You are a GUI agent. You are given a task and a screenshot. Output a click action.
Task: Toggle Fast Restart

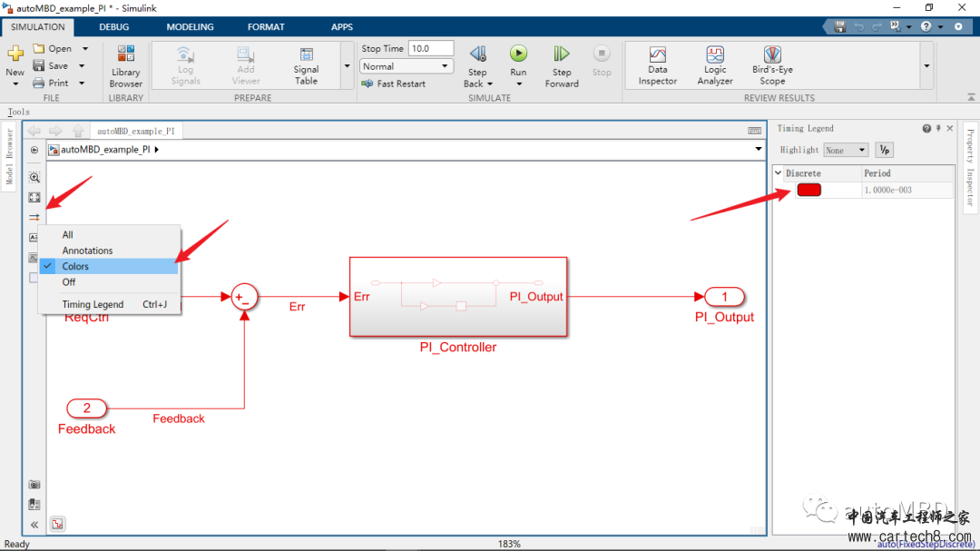394,84
